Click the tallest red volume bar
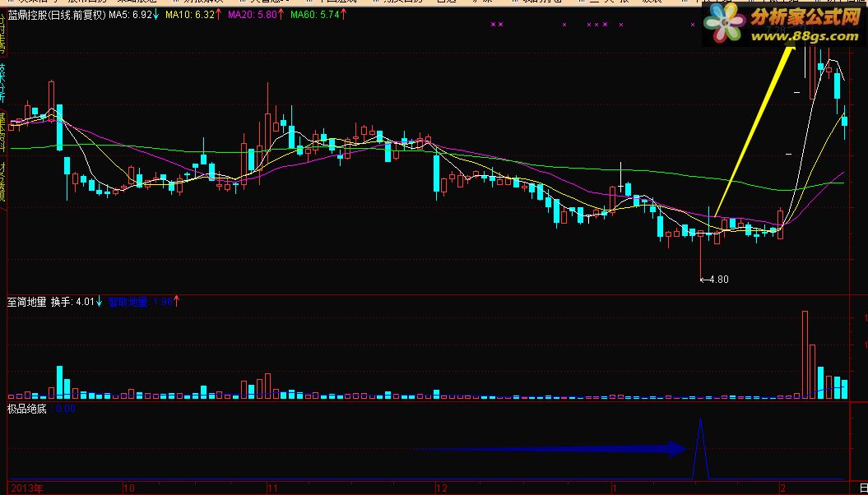The image size is (868, 495). tap(805, 354)
